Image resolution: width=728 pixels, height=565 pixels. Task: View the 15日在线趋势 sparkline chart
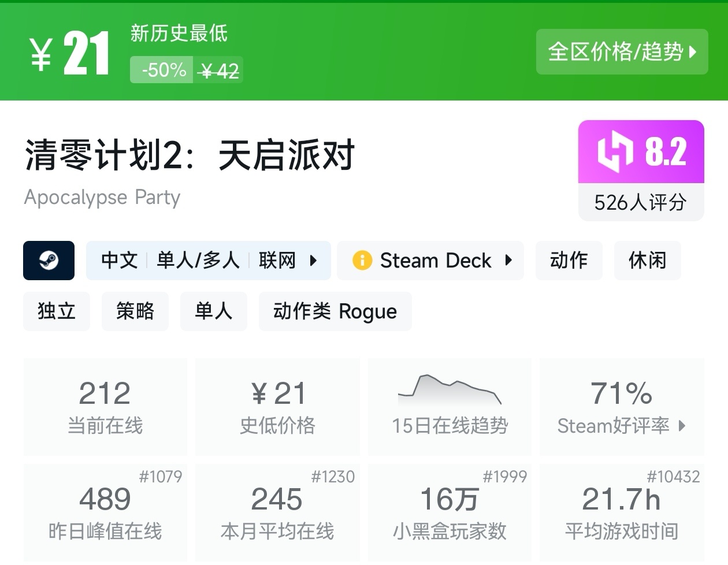450,391
